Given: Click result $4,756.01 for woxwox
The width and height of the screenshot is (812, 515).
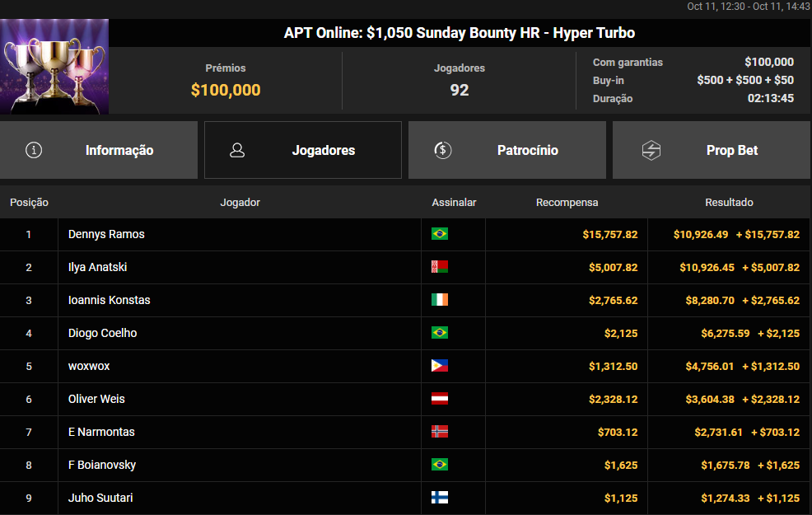Looking at the screenshot, I should [709, 367].
